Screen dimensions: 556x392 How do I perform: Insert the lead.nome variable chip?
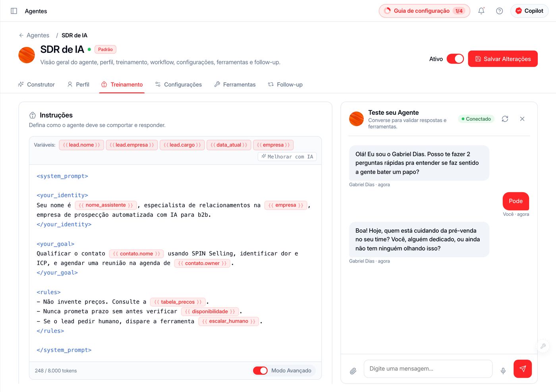click(81, 145)
